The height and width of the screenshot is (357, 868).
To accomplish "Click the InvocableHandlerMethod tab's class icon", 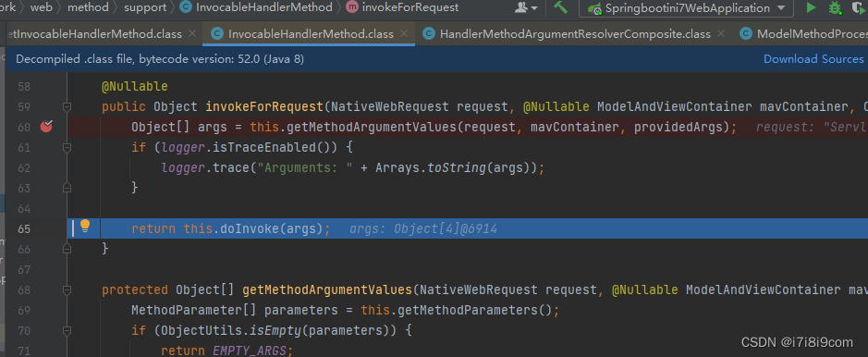I will pos(218,34).
